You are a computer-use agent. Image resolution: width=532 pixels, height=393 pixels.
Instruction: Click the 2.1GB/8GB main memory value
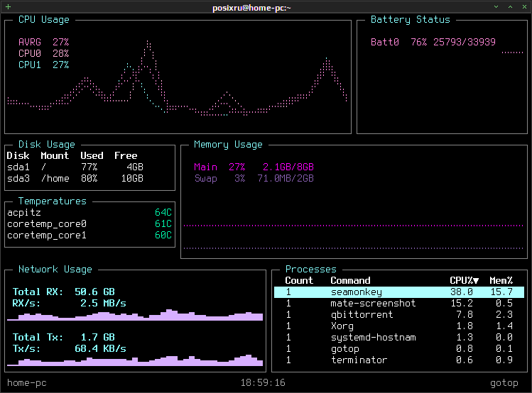(x=288, y=167)
